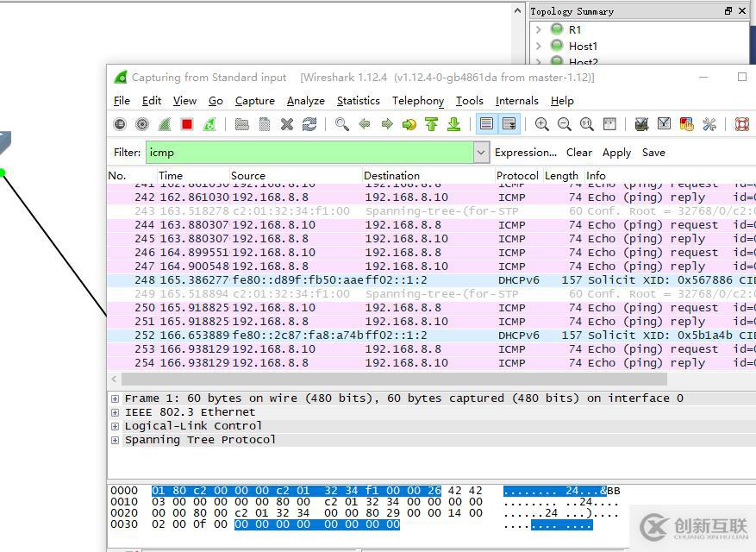Click the icmp filter input field
Viewport: 756px width, 552px height.
(x=309, y=153)
